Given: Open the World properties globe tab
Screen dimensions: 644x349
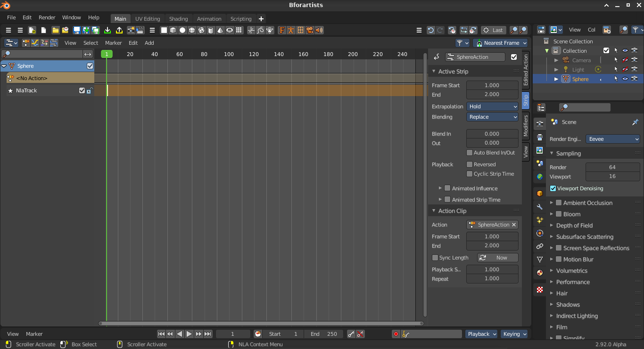Looking at the screenshot, I should [x=540, y=177].
